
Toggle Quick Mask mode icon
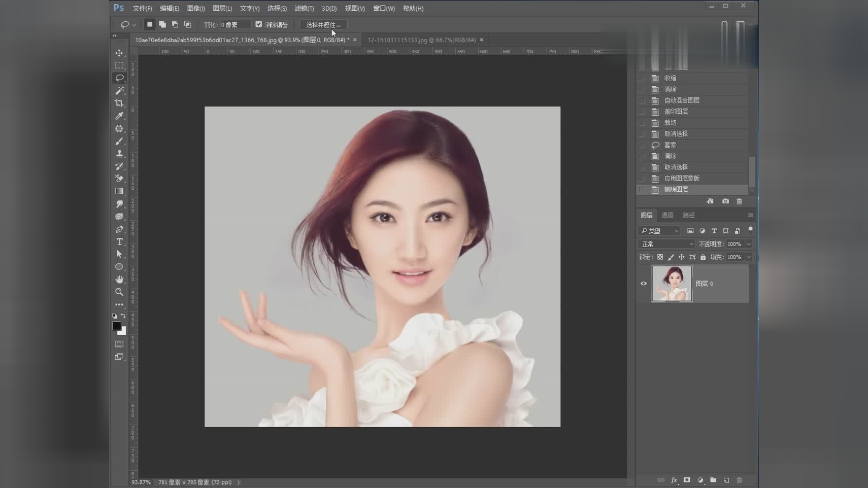point(119,344)
